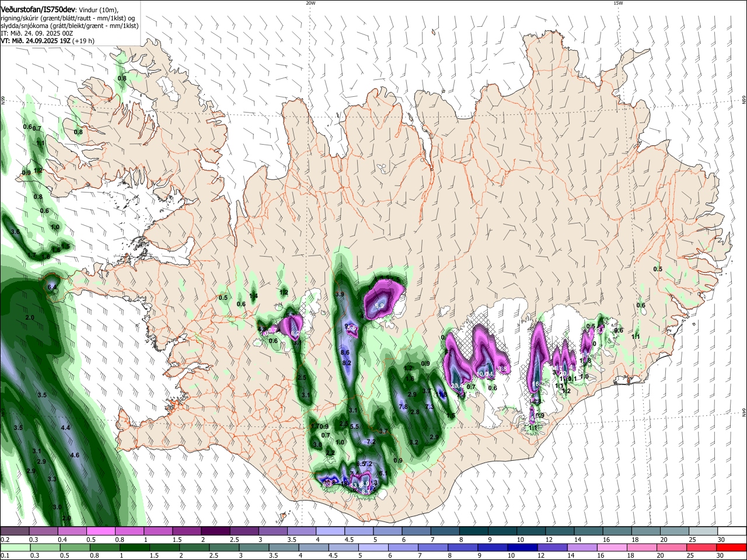
Task: Click the '2.8' precipitation value on the map
Action: point(415,412)
